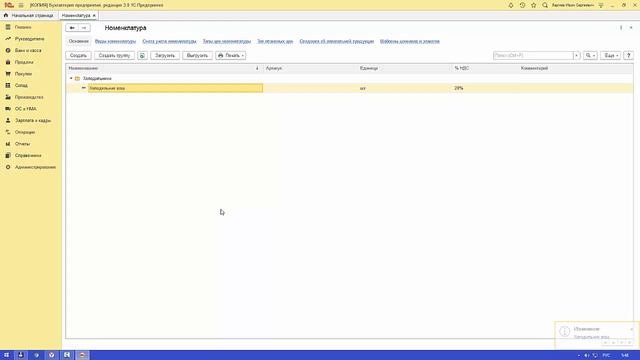Open the item link in the notification popup
Image resolution: width=640 pixels, height=360 pixels.
point(591,337)
